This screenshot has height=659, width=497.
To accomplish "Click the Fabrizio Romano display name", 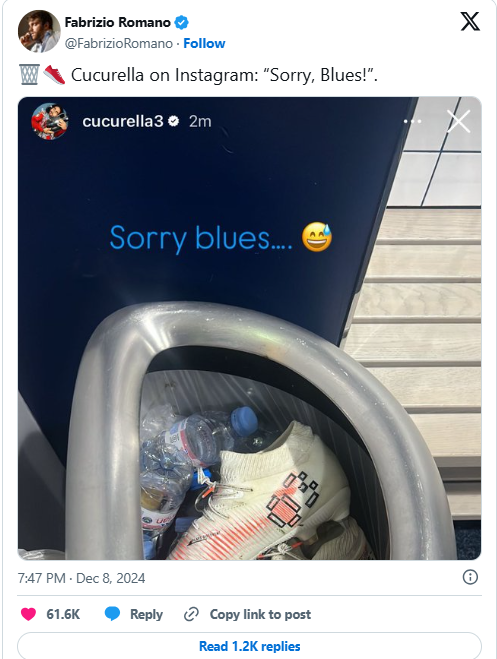I will 118,22.
